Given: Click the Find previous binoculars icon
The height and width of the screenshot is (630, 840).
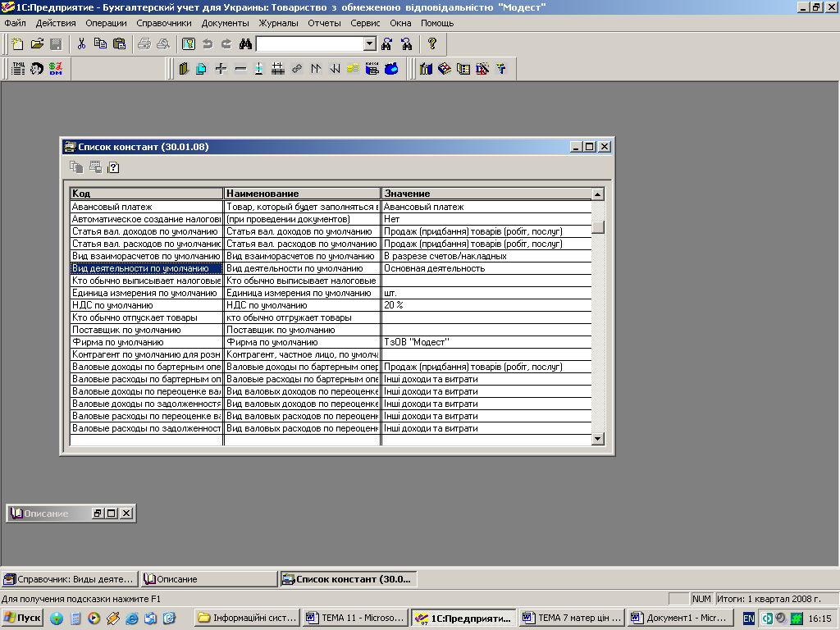Looking at the screenshot, I should tap(407, 44).
